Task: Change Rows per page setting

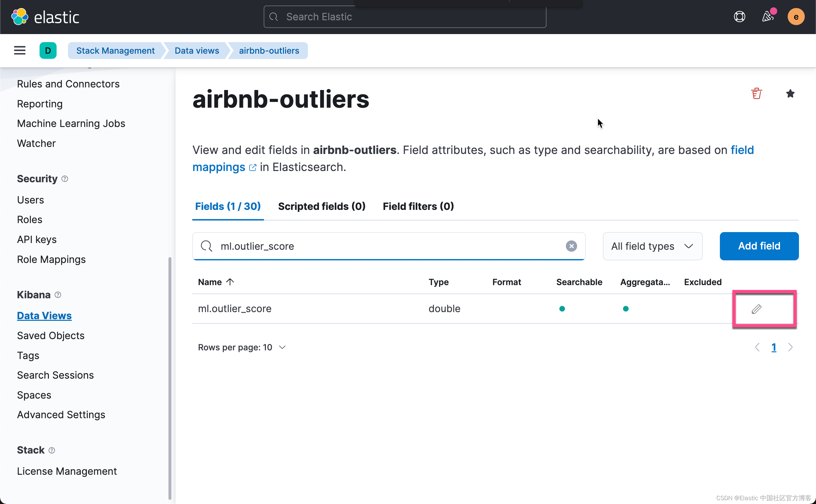Action: point(242,347)
